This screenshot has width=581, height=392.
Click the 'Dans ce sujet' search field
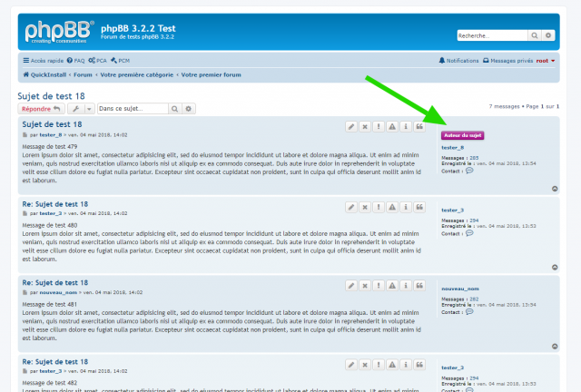pos(133,108)
